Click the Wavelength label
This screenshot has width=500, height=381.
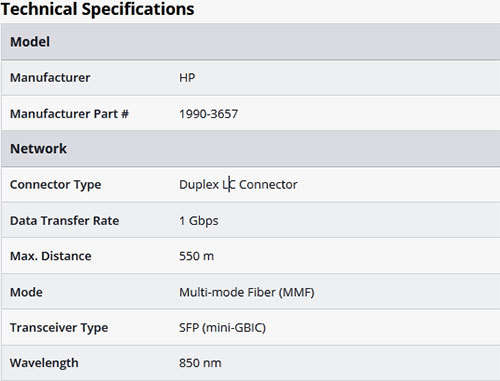click(x=44, y=363)
